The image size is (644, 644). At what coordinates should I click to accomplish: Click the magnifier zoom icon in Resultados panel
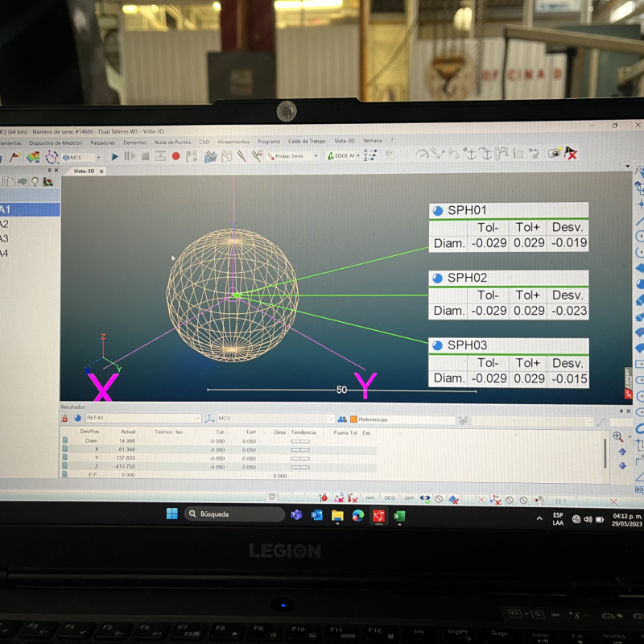[x=618, y=436]
